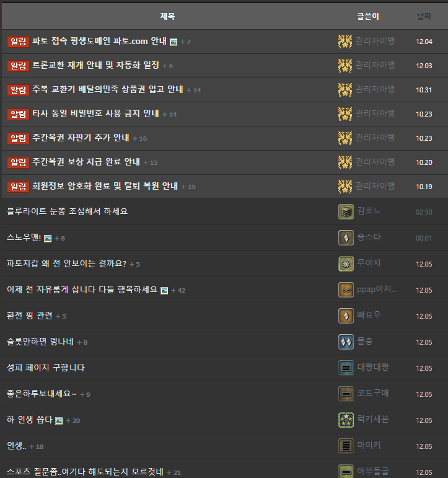The height and width of the screenshot is (478, 448).
Task: Click author name 아부돌굴
Action: pyautogui.click(x=373, y=471)
